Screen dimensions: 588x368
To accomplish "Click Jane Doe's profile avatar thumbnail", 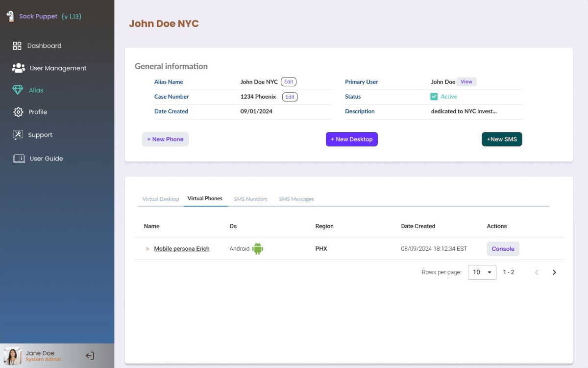I will pos(13,356).
